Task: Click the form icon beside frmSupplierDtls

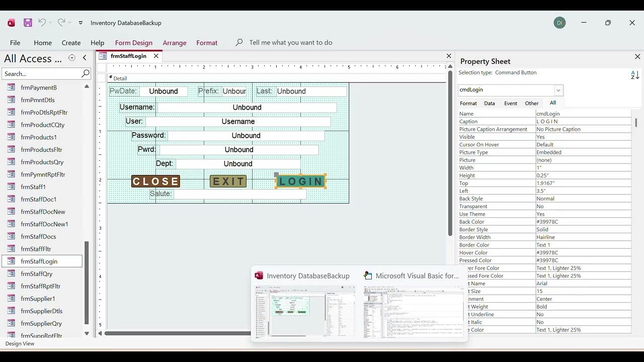Action: (x=11, y=311)
